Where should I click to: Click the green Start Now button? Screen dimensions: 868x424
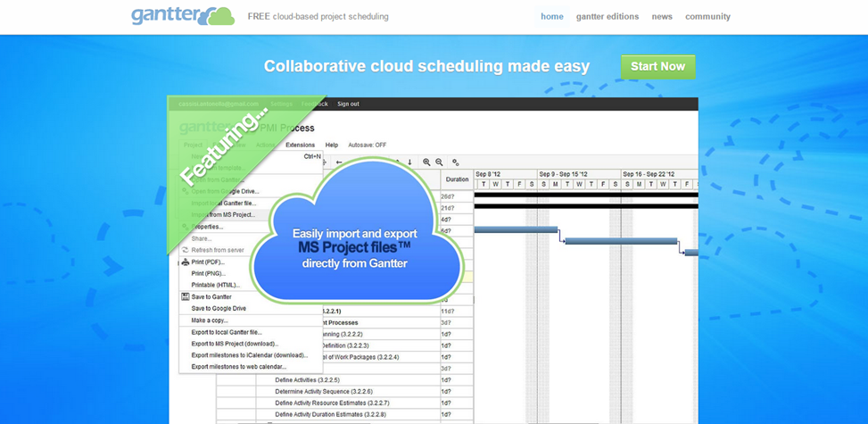click(x=657, y=67)
